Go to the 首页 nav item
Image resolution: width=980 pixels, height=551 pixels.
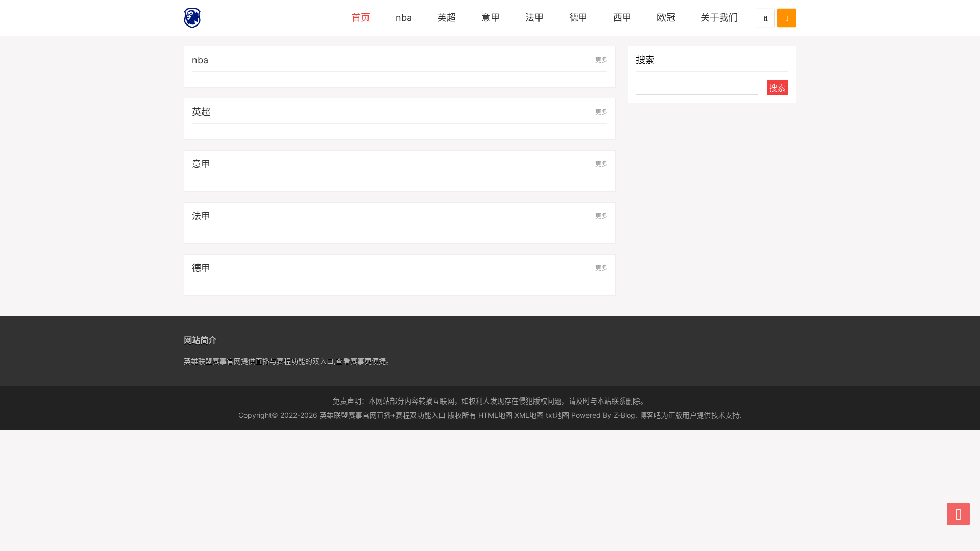tap(361, 18)
